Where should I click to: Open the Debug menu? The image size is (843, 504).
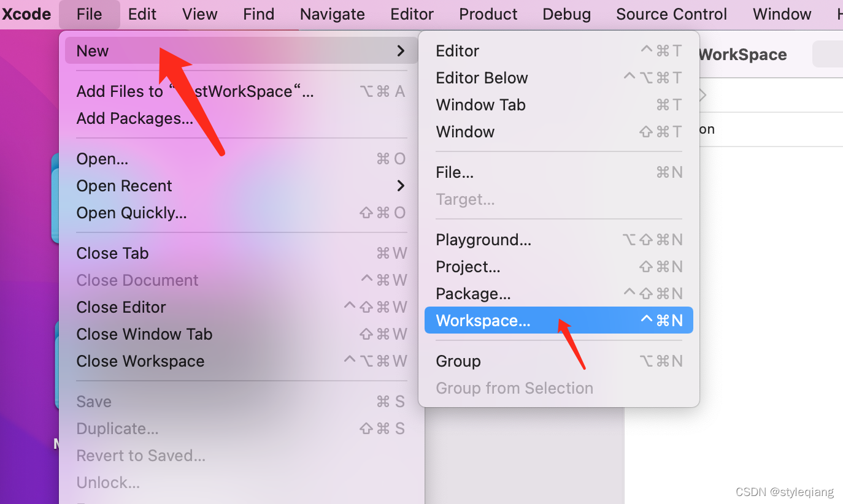point(567,14)
